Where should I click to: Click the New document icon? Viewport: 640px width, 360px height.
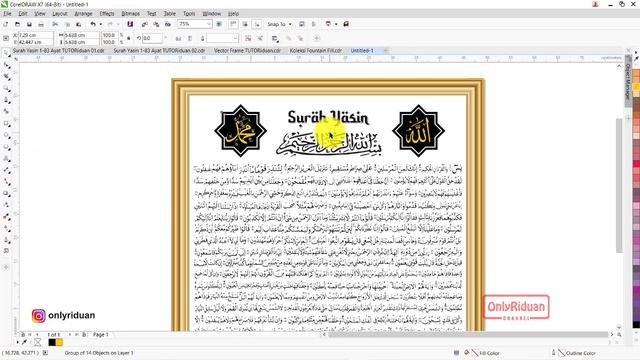(x=6, y=24)
